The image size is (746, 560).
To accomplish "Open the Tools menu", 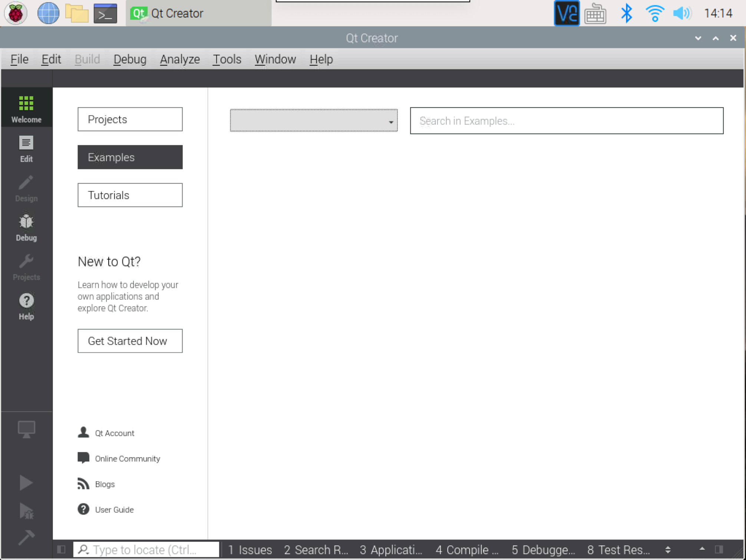I will coord(227,59).
